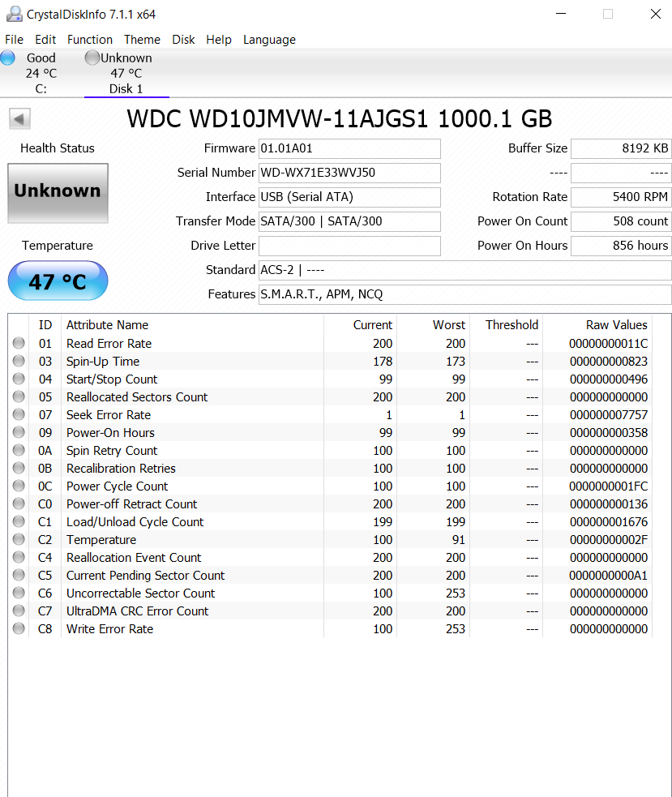The image size is (672, 797).
Task: Click the Threshold column header
Action: [506, 325]
